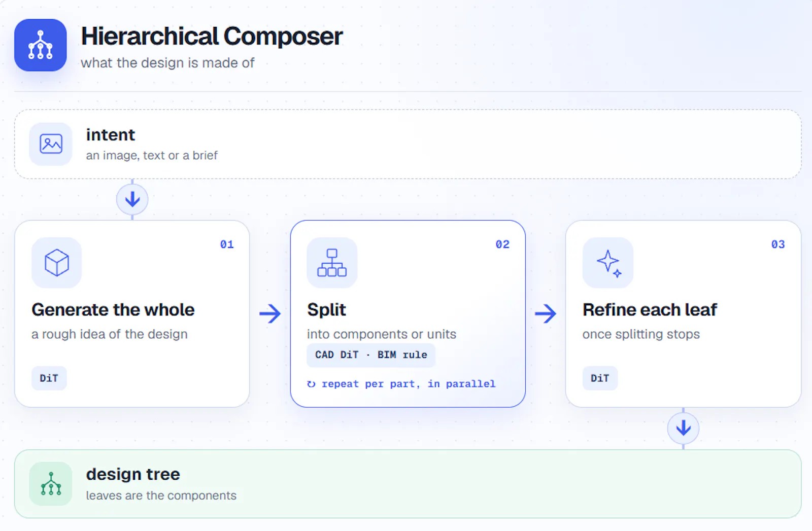Click the hierarchy icon in Split card

tap(332, 263)
